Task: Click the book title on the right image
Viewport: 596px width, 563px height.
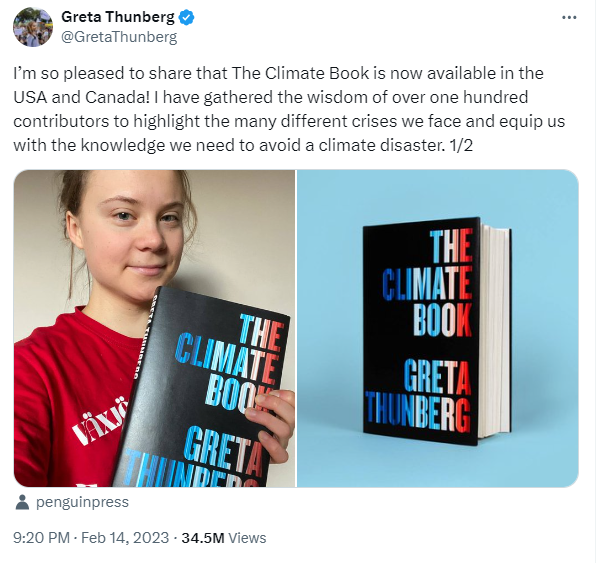Action: click(x=427, y=284)
